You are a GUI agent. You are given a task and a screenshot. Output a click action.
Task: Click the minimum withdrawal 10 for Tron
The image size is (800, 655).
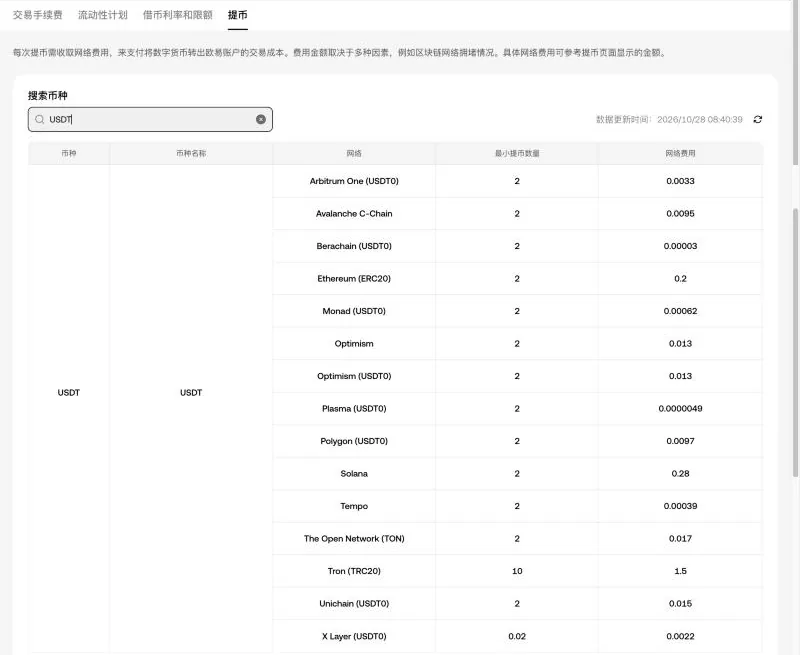[517, 571]
